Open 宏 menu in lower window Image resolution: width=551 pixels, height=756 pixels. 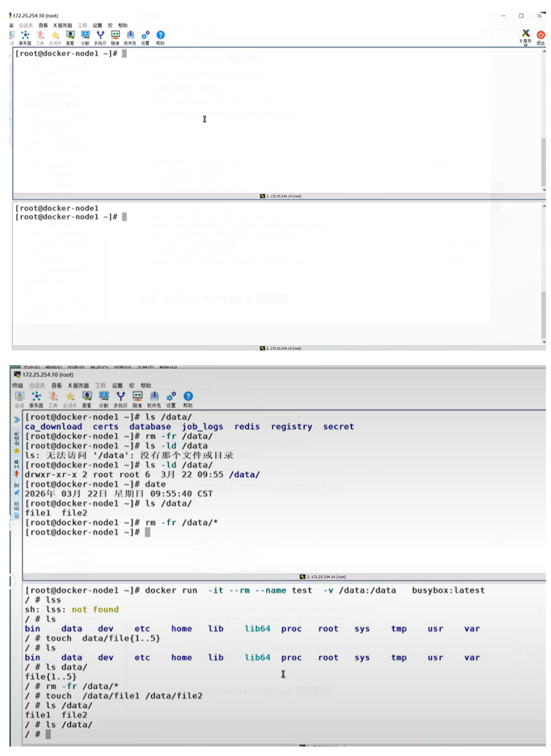pyautogui.click(x=132, y=385)
